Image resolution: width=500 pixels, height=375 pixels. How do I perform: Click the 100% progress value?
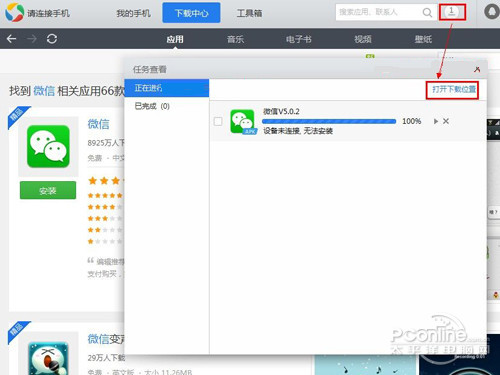[412, 121]
